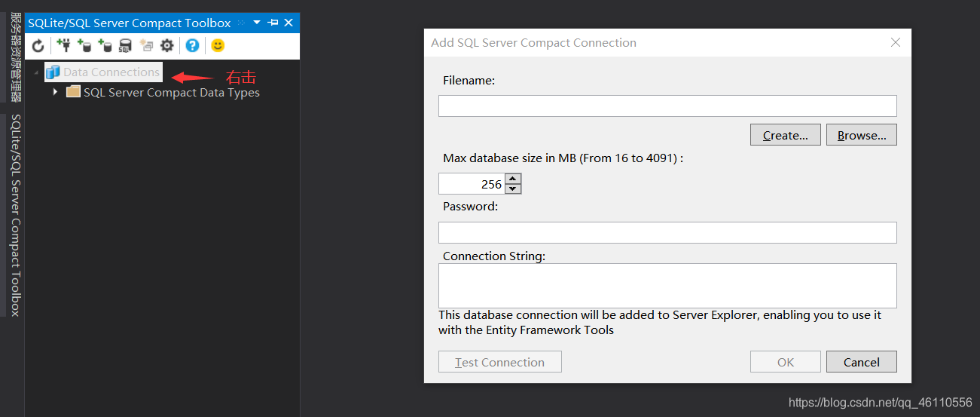The width and height of the screenshot is (980, 417).
Task: Switch to the SQLite/SQL Server Compact Toolbox side tab
Action: click(16, 215)
